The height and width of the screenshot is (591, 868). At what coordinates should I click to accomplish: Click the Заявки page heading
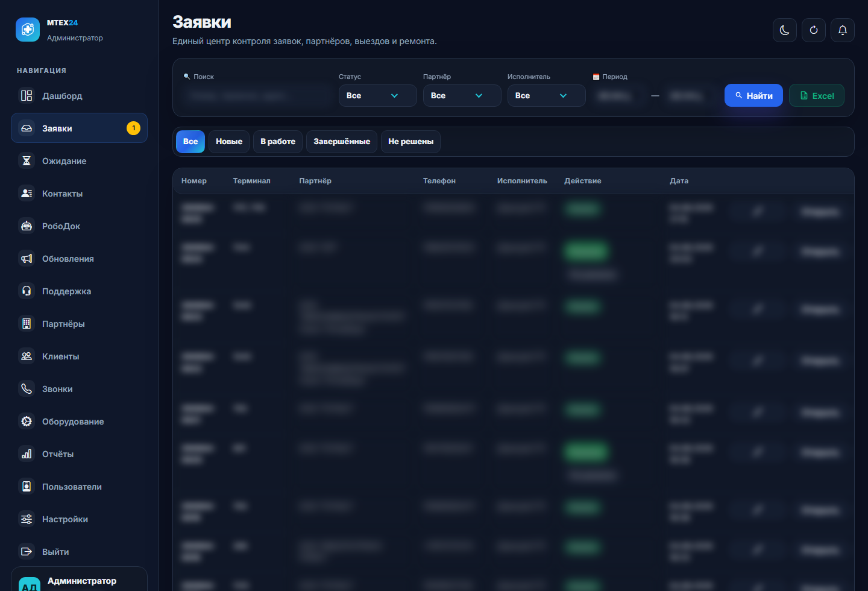[x=202, y=22]
